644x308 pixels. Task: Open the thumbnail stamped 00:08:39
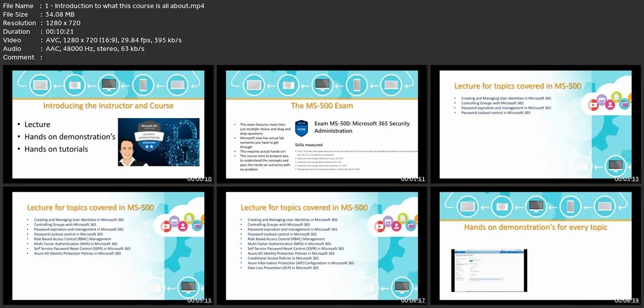pos(535,246)
